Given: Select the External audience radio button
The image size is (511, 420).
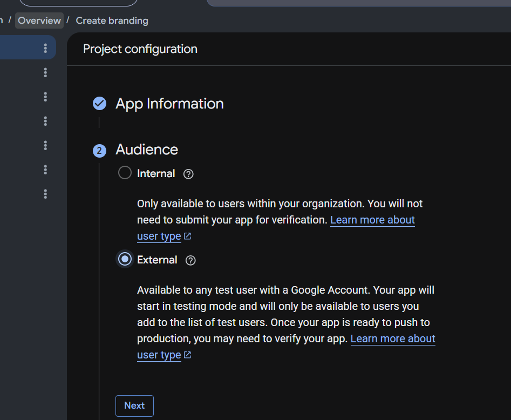Looking at the screenshot, I should [125, 259].
